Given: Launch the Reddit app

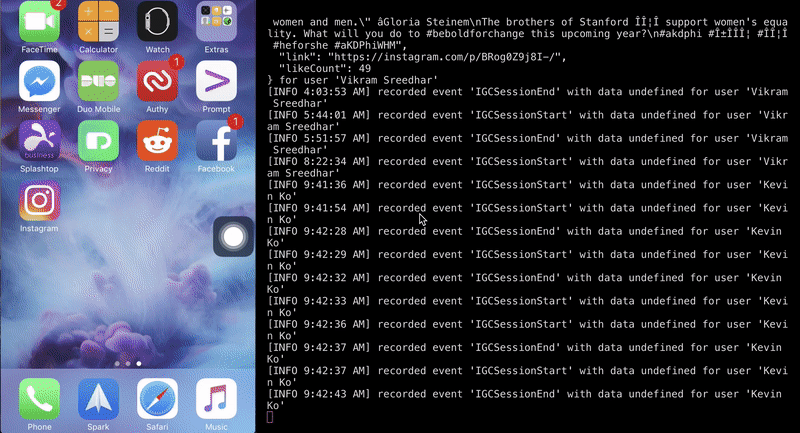Looking at the screenshot, I should (157, 141).
